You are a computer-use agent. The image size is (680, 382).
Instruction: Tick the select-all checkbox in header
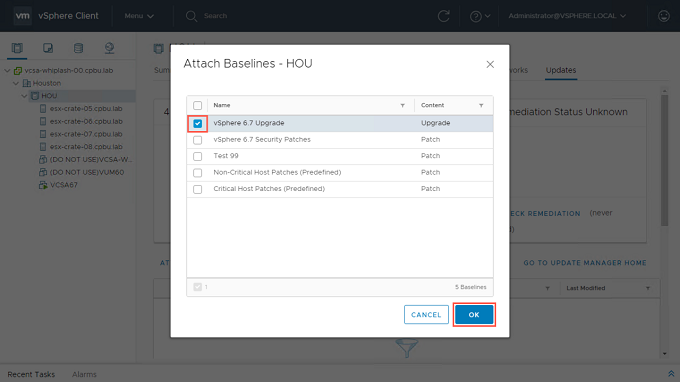point(197,105)
